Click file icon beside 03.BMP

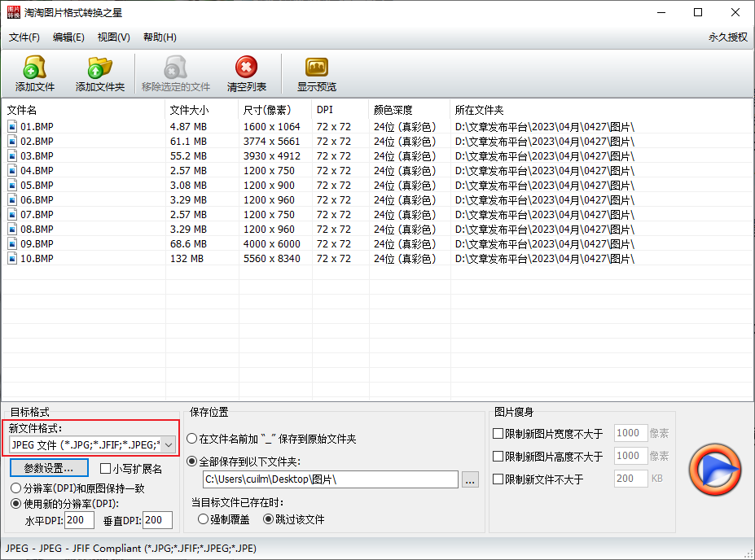coord(12,156)
